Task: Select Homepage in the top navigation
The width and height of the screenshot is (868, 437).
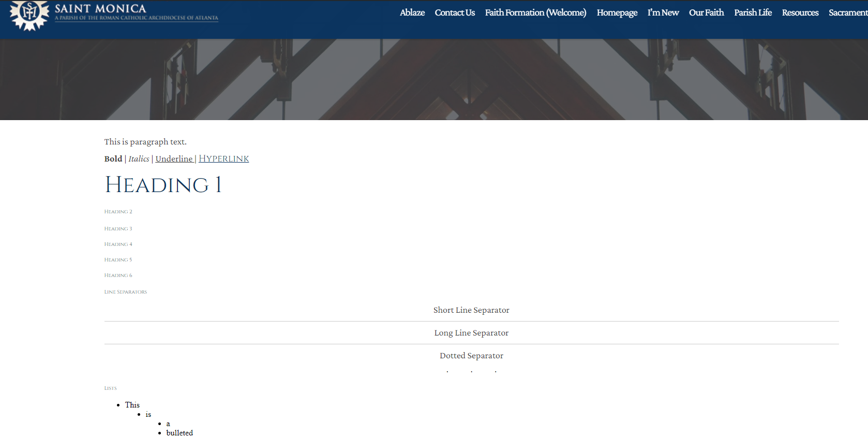Action: click(x=617, y=12)
